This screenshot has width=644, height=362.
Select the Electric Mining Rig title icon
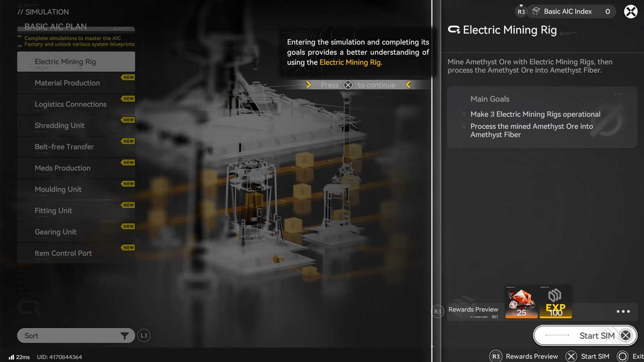click(454, 30)
